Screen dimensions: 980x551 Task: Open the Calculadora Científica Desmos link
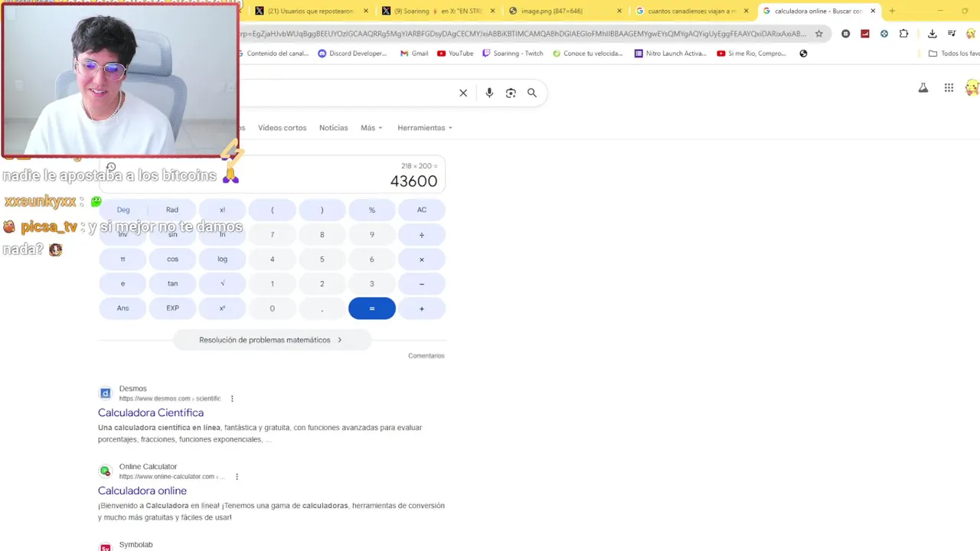pyautogui.click(x=151, y=412)
